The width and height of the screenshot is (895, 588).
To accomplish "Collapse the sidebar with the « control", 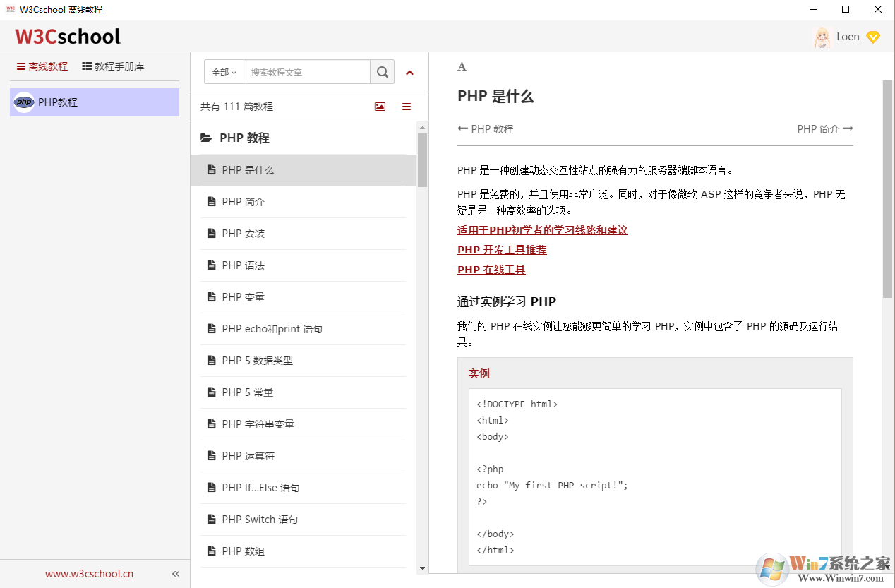I will 175,573.
